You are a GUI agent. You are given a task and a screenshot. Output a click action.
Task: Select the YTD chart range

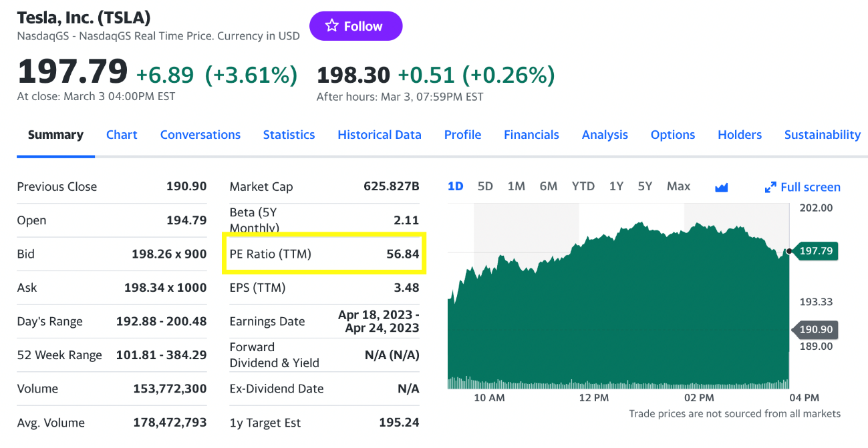click(x=583, y=186)
